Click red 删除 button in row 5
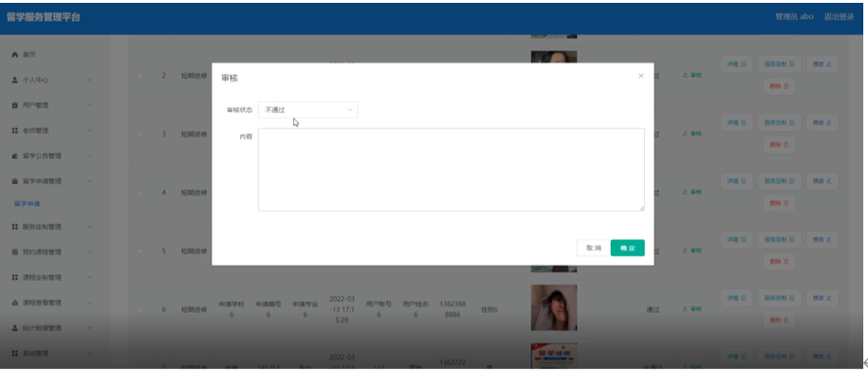 pos(780,261)
